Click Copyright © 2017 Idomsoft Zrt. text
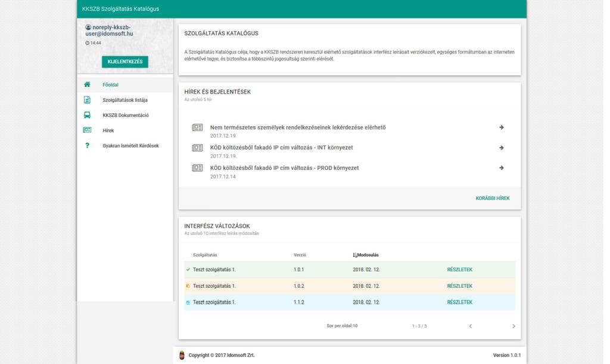 (222, 355)
